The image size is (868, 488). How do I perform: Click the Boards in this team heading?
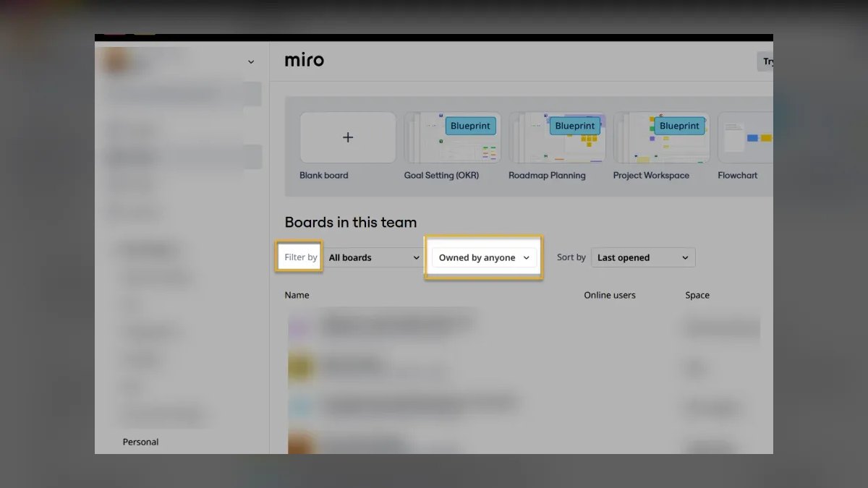tap(351, 222)
